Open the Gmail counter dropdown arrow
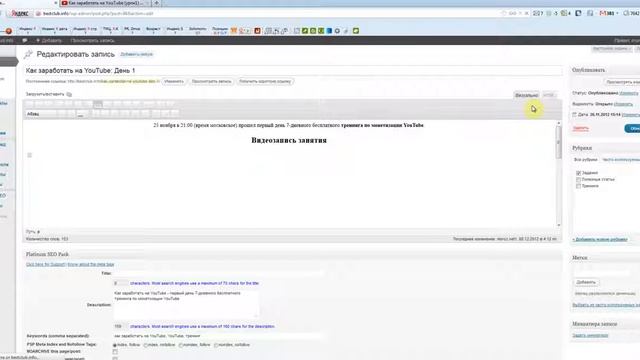Image resolution: width=640 pixels, height=360 pixels. [617, 13]
